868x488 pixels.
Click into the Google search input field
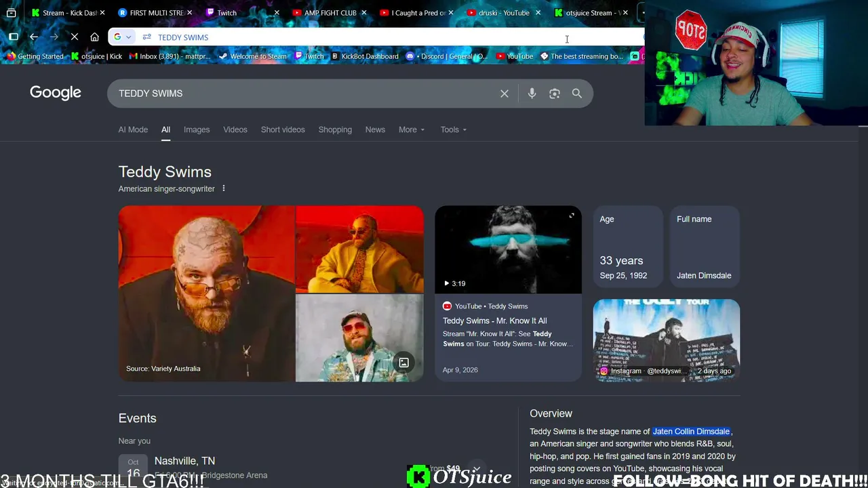tap(305, 94)
